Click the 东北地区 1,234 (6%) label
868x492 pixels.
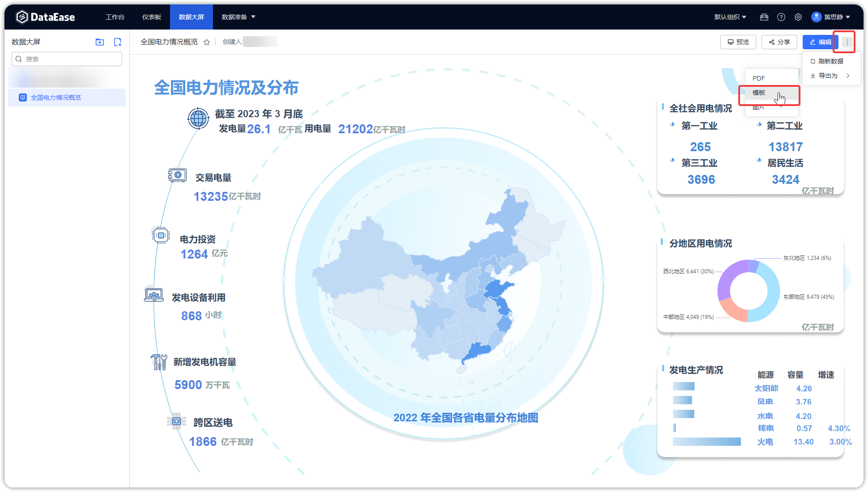pyautogui.click(x=807, y=258)
